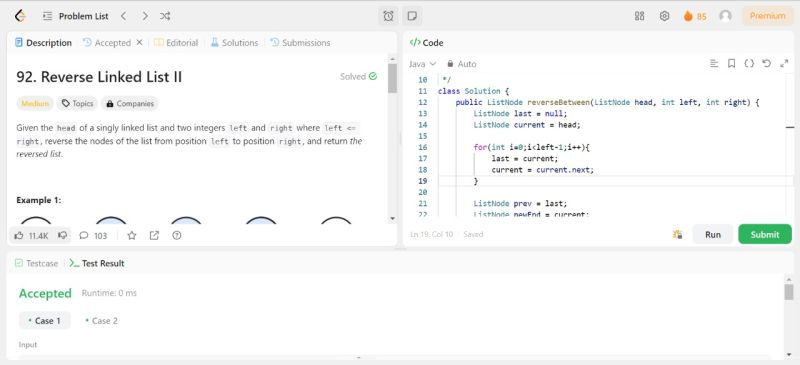This screenshot has width=800, height=365.
Task: Expand the Topics tag
Action: click(78, 104)
